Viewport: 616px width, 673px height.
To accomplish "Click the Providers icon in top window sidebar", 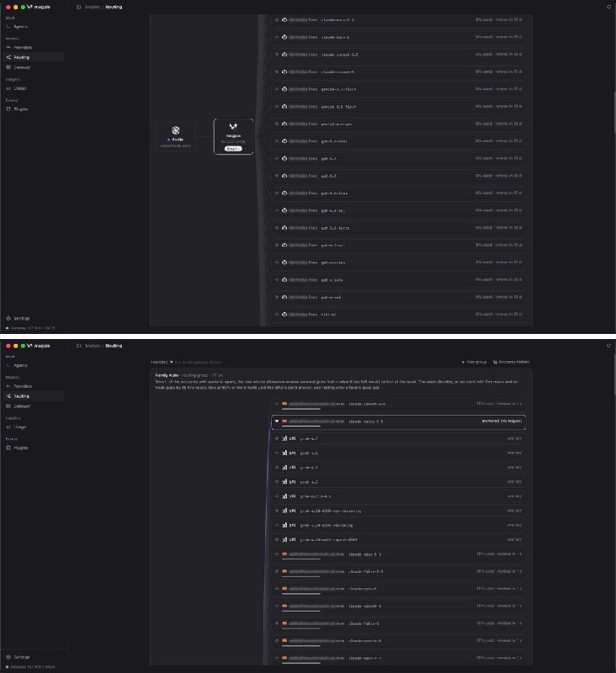I will [8, 47].
